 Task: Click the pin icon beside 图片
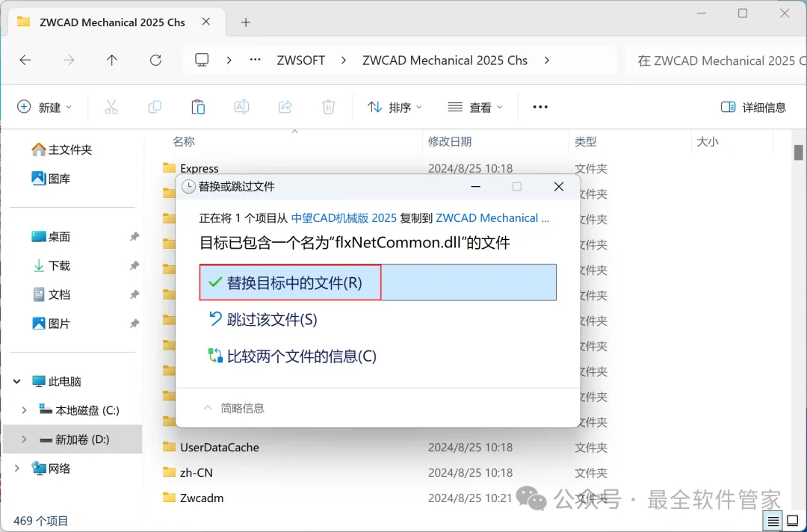(134, 324)
